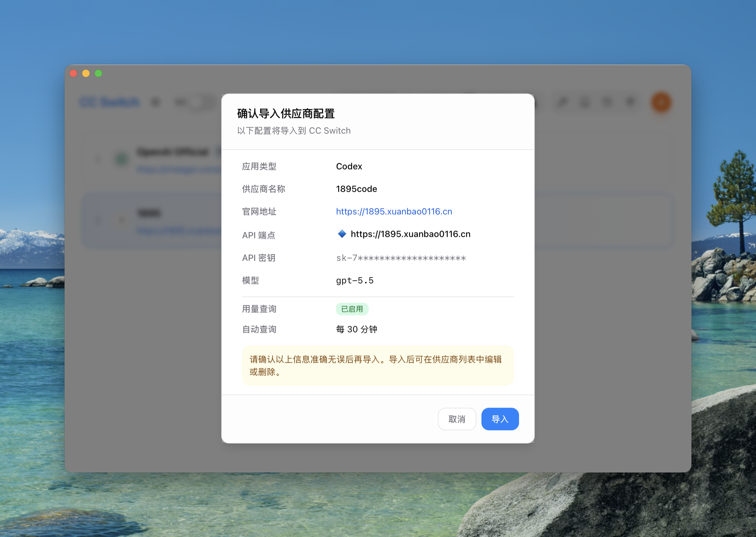
Task: Click the 应用类型 label
Action: 259,166
